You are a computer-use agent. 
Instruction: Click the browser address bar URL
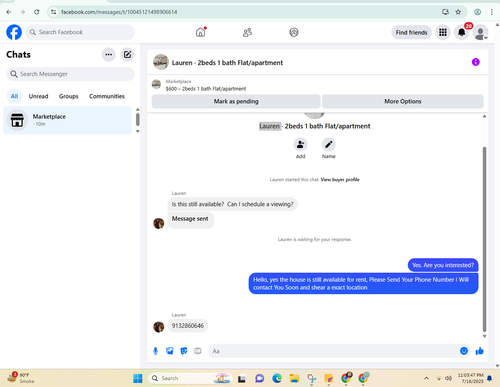tap(119, 12)
